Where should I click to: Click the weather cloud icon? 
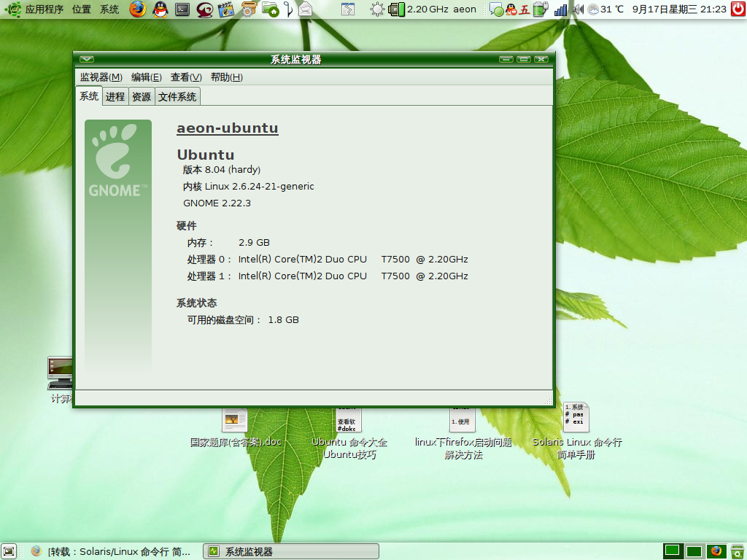click(593, 9)
